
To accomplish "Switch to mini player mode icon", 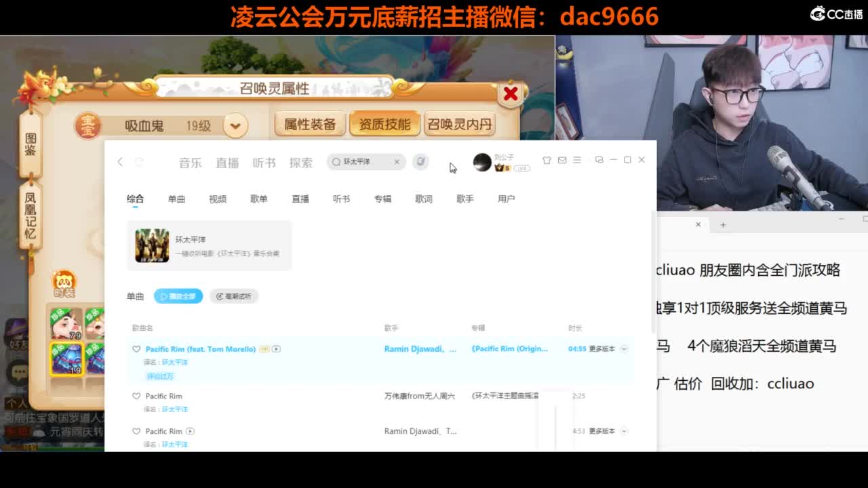I will [599, 160].
